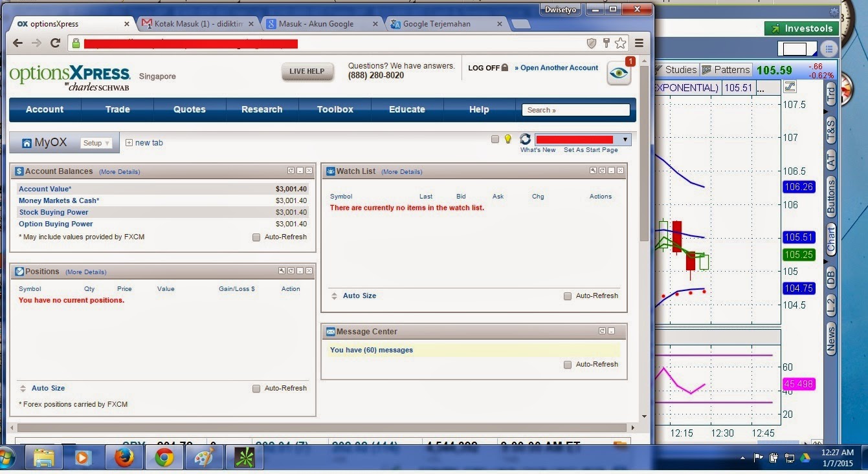Click the Patterns button in Investools window
This screenshot has height=474, width=868.
(x=726, y=70)
